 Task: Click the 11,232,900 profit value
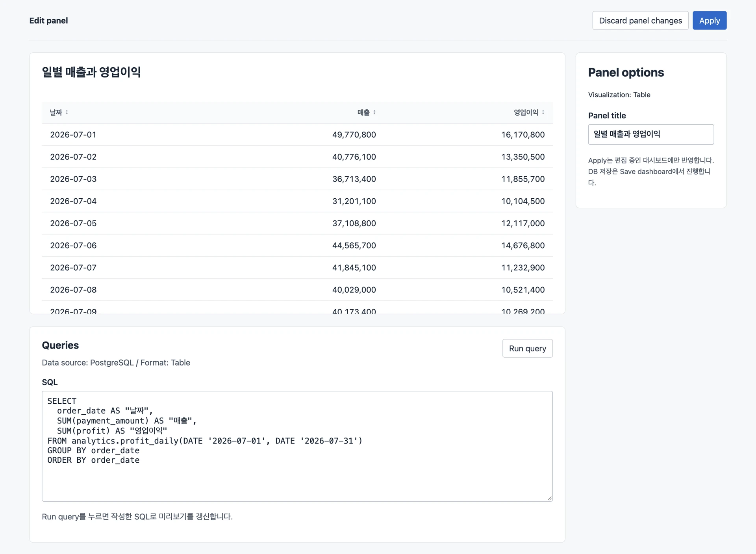click(523, 268)
